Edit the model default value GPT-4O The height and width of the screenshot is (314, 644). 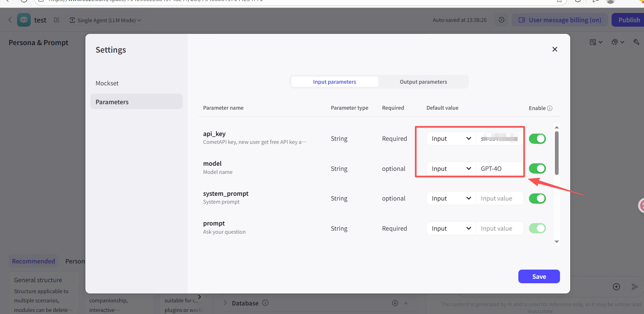tap(499, 169)
